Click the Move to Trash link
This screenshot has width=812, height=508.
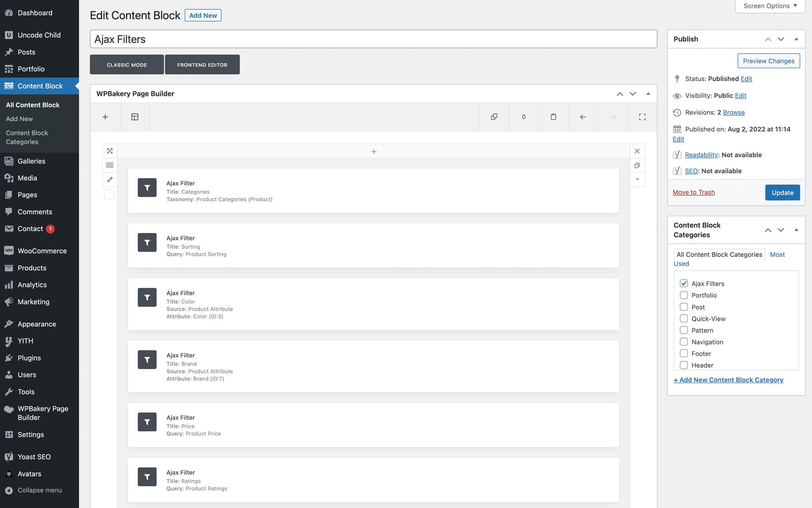694,192
